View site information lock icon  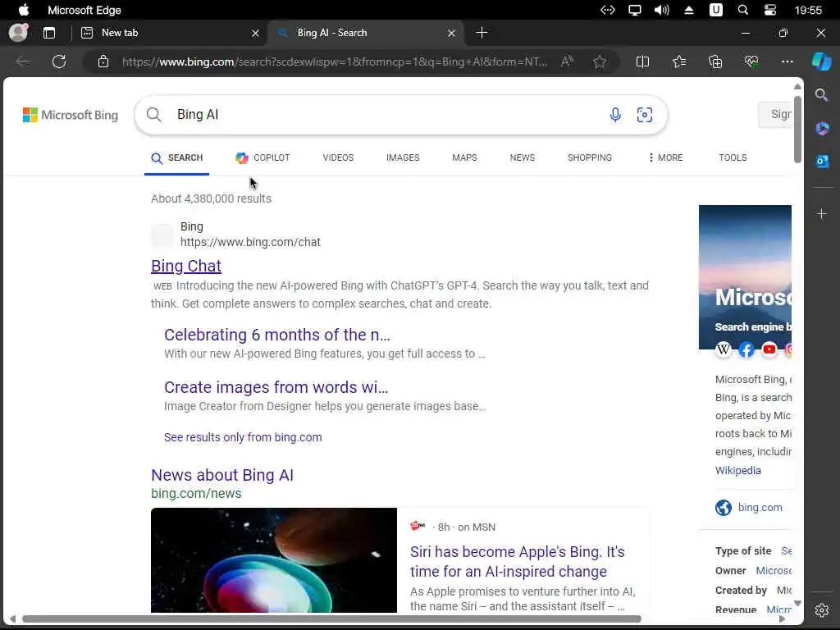coord(103,62)
